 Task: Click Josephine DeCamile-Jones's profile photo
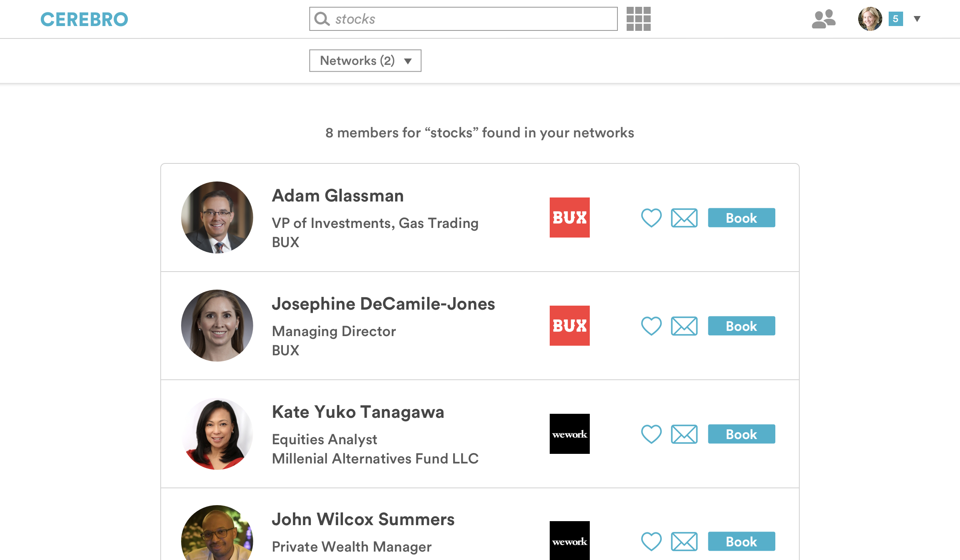[x=217, y=326]
